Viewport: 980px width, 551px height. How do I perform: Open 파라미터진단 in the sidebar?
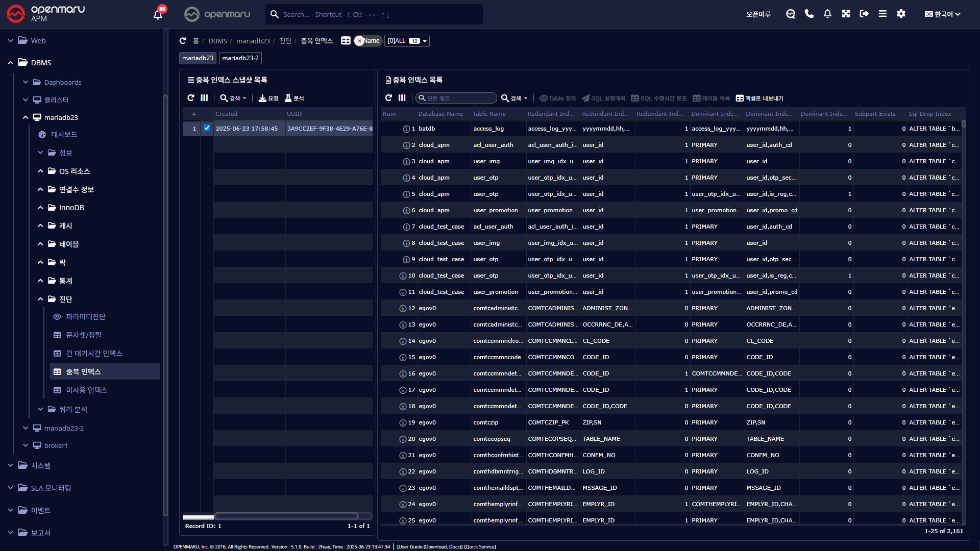point(86,317)
